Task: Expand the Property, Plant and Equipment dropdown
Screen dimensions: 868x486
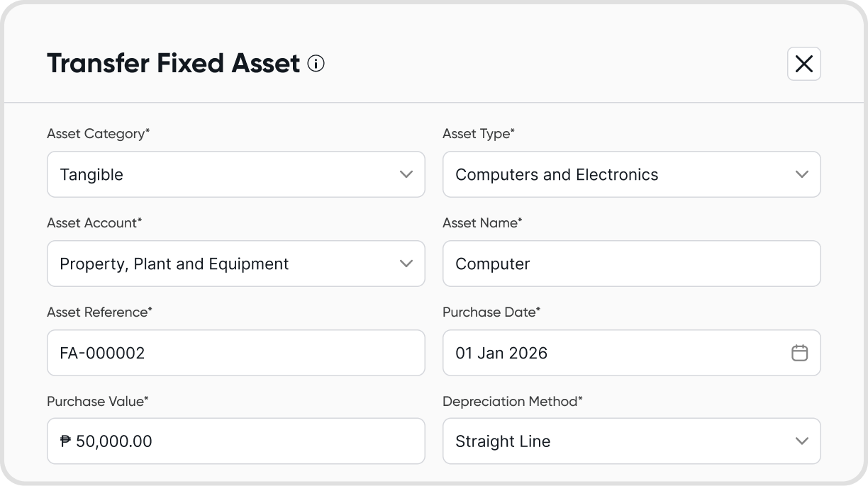Action: click(235, 264)
